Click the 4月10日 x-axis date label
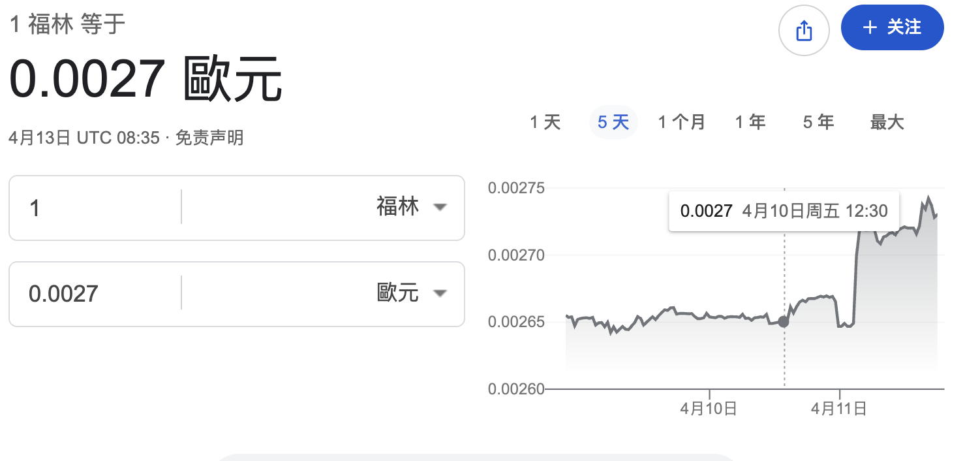Viewport: 980px width, 461px height. pyautogui.click(x=708, y=409)
